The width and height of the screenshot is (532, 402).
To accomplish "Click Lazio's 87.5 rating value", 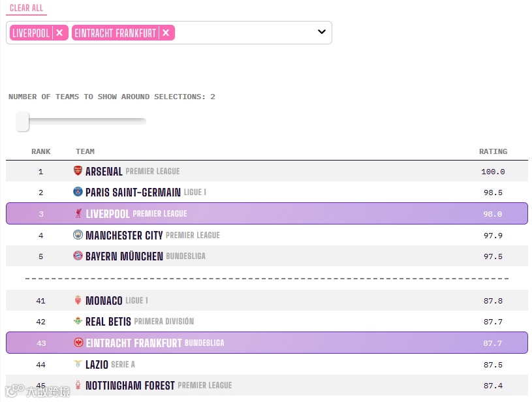I will tap(493, 365).
